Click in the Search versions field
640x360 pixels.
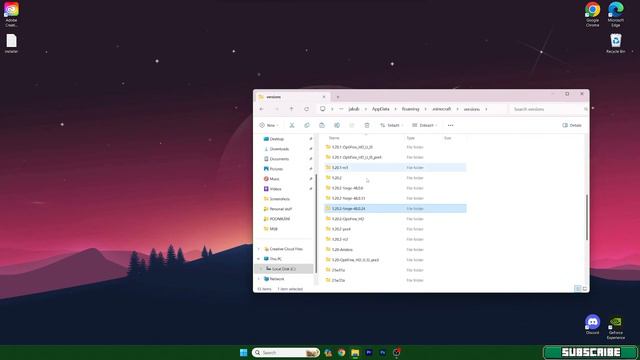[547, 109]
